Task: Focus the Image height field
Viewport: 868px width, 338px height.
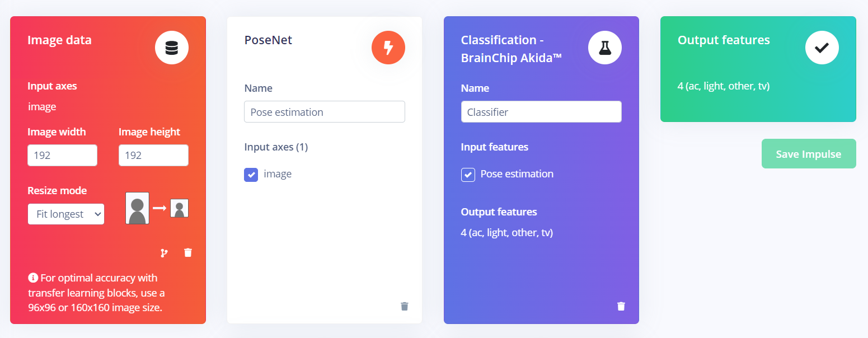Action: [153, 155]
